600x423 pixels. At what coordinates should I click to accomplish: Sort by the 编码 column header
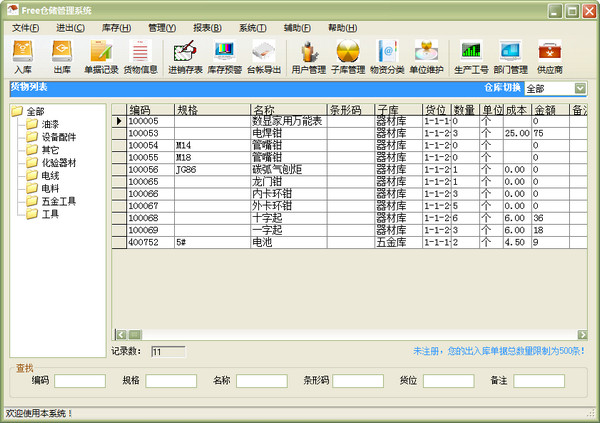[150, 109]
